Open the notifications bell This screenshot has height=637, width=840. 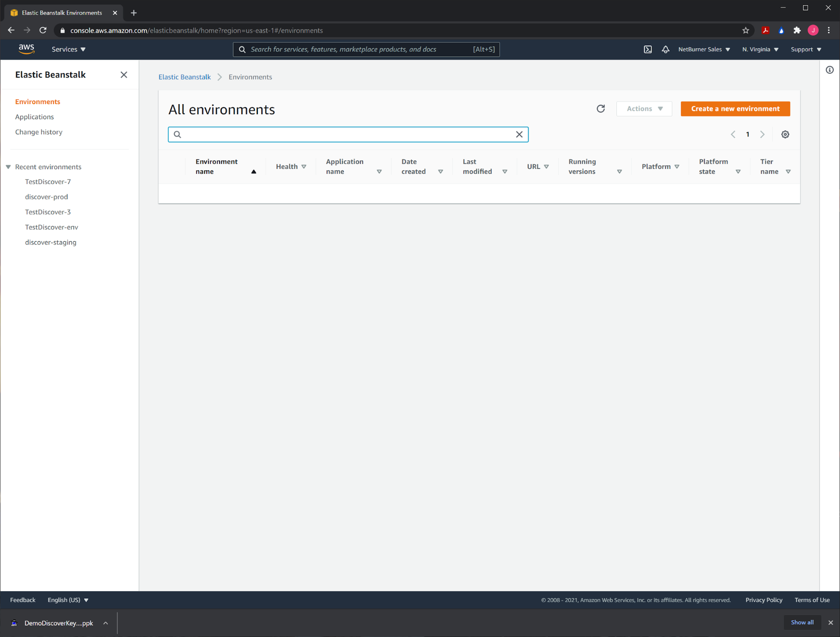tap(665, 50)
